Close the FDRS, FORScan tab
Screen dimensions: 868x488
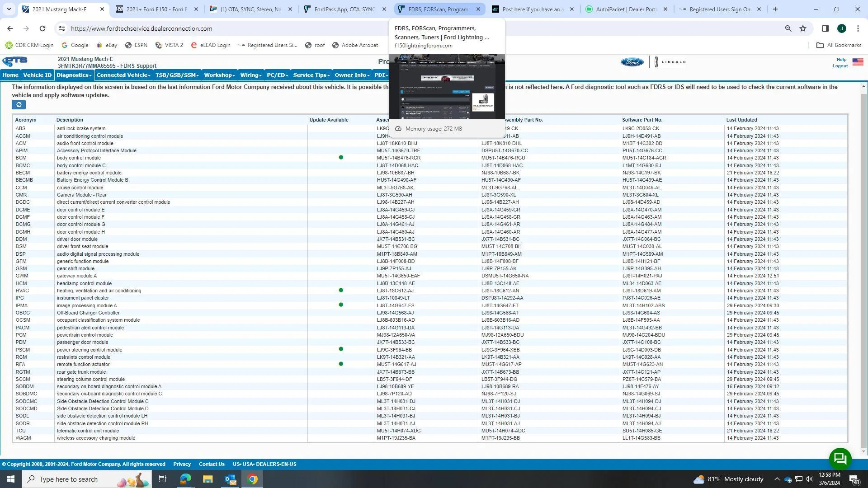coord(478,9)
